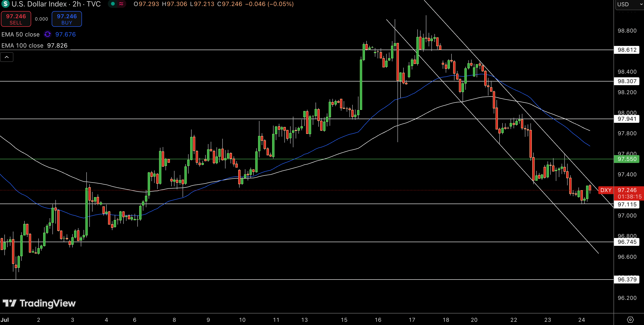Click the EMA 100 value 97.826
The image size is (644, 325).
(57, 45)
